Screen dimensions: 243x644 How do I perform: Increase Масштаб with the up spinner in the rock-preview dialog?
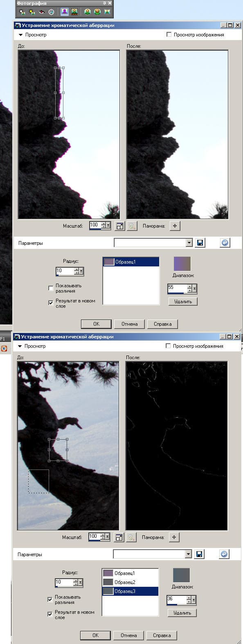103,224
